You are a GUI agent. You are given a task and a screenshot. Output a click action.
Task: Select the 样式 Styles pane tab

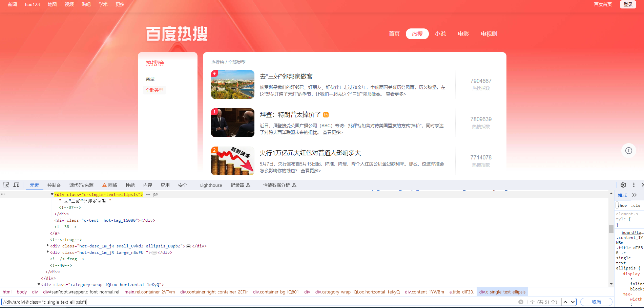click(x=622, y=195)
